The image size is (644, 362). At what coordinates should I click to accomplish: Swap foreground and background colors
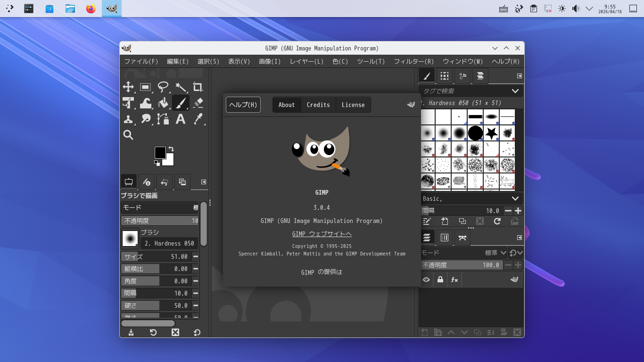tap(171, 149)
